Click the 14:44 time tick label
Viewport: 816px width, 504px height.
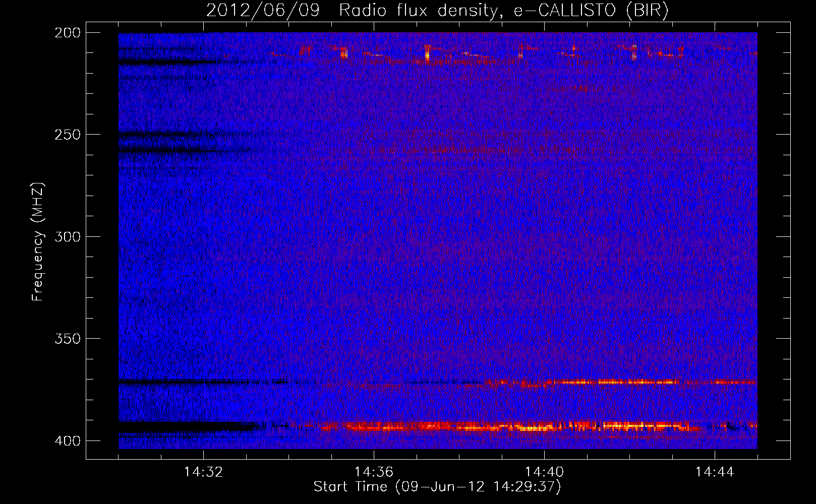[715, 472]
